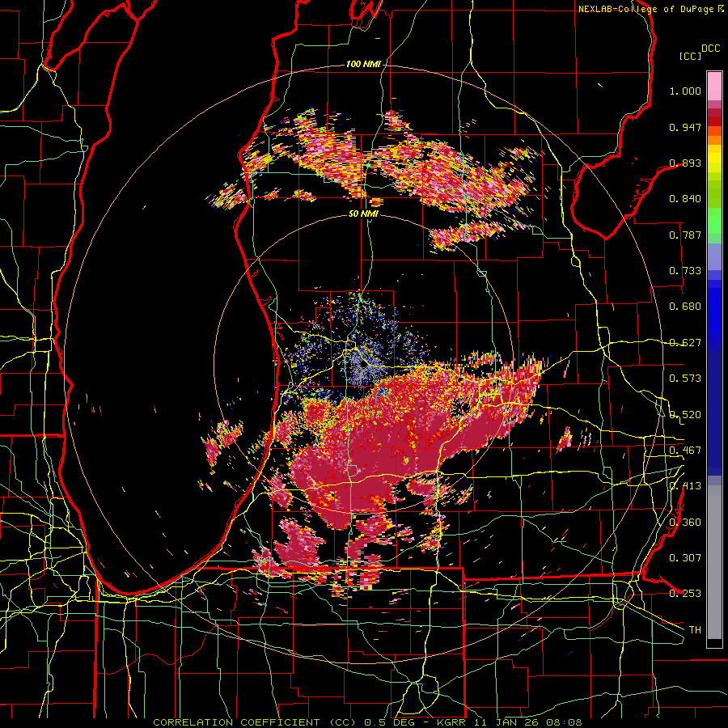Select the 0.573 color bar value

pyautogui.click(x=685, y=379)
